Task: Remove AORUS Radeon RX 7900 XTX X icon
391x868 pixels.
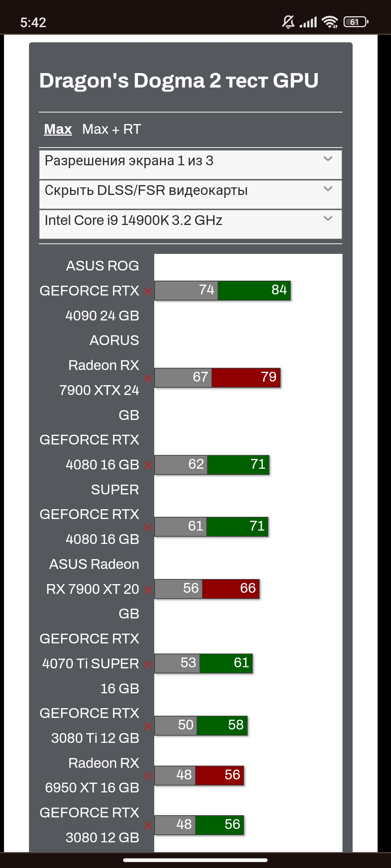Action: [148, 379]
